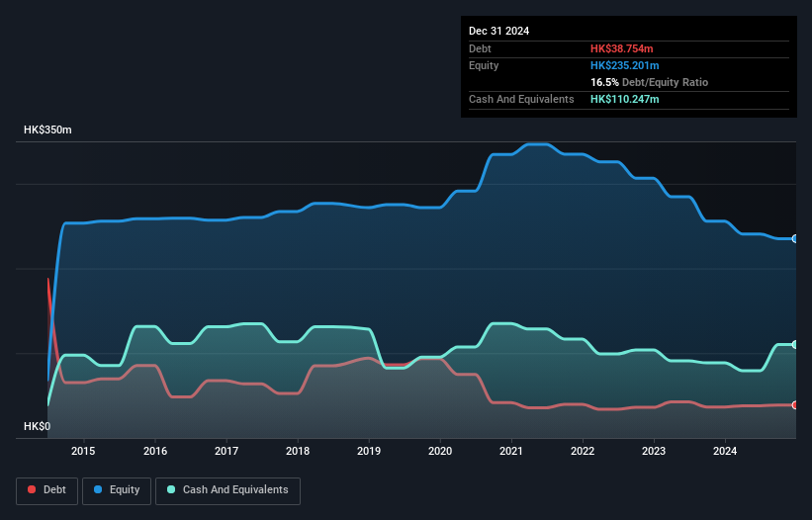Click the 2015 x-axis label

click(x=83, y=451)
